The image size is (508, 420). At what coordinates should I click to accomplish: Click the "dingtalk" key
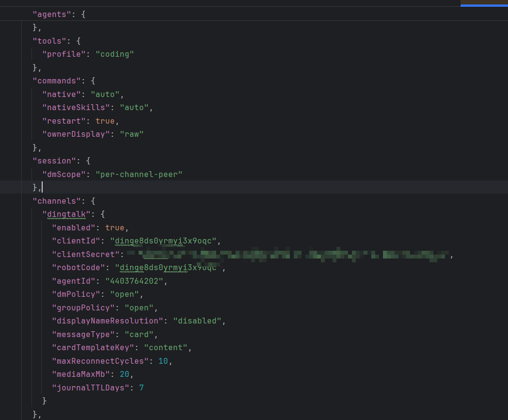pyautogui.click(x=66, y=214)
